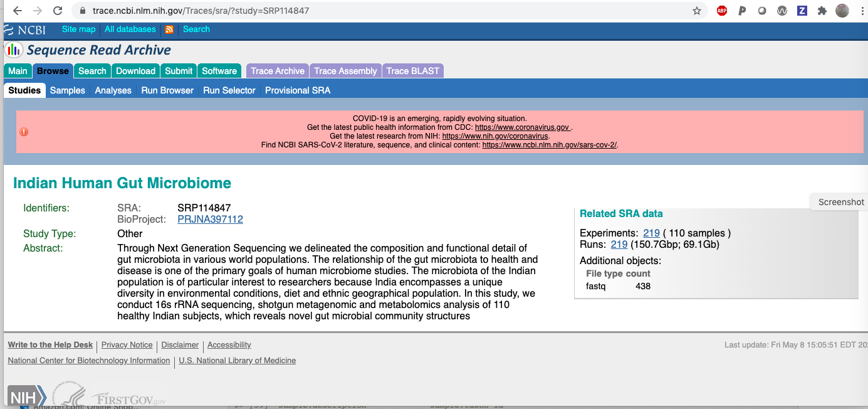Open the AdBlock Plus extension icon

tap(722, 11)
